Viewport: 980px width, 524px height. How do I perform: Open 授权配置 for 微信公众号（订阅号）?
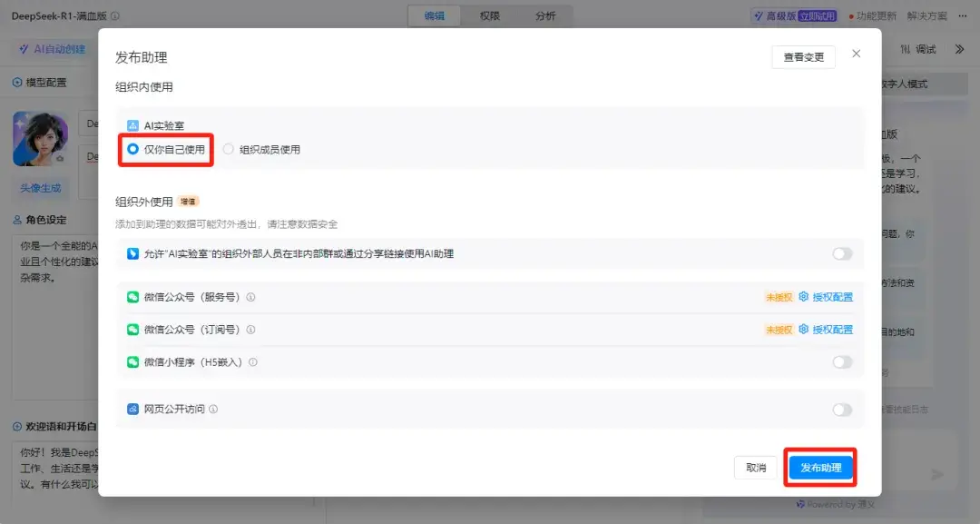point(832,330)
